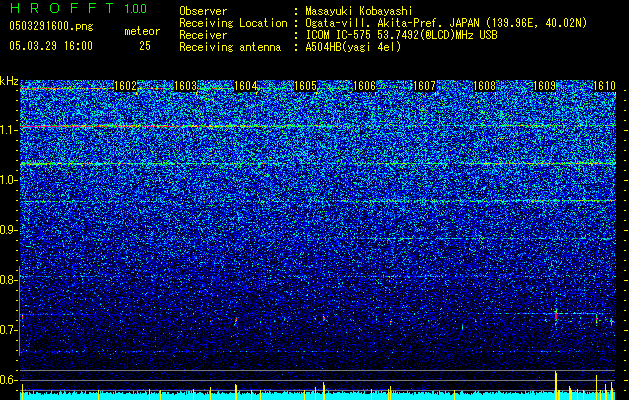
Task: Click the date stamp 05.03.29 16:00
Action: (x=51, y=46)
